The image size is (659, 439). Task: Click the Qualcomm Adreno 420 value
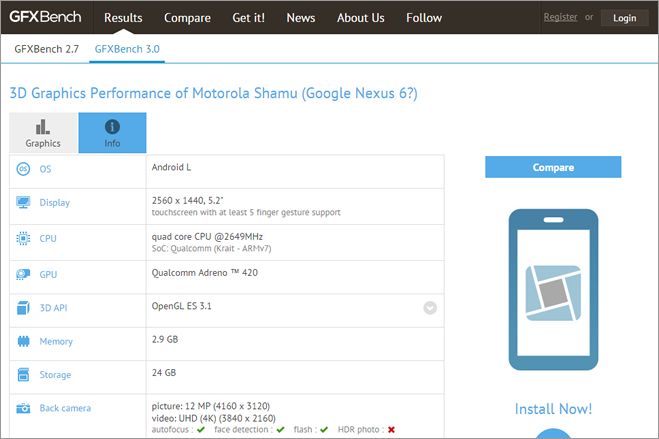click(x=205, y=273)
